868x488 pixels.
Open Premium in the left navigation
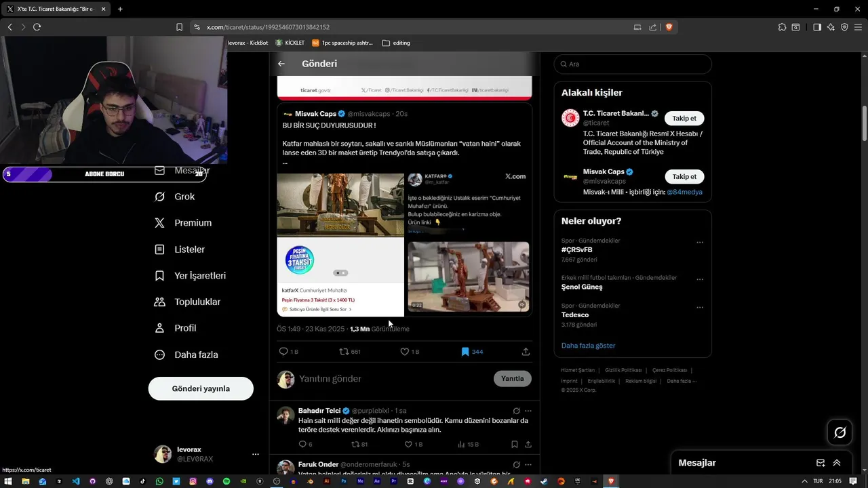183,223
